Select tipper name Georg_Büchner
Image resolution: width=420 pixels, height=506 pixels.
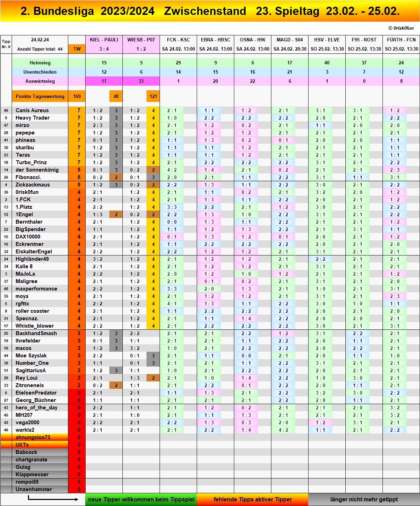click(x=36, y=400)
